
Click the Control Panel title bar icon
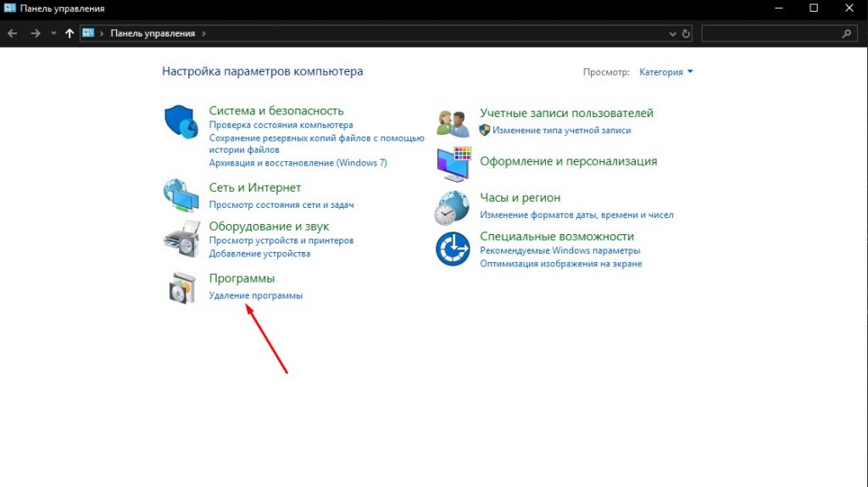pos(9,8)
